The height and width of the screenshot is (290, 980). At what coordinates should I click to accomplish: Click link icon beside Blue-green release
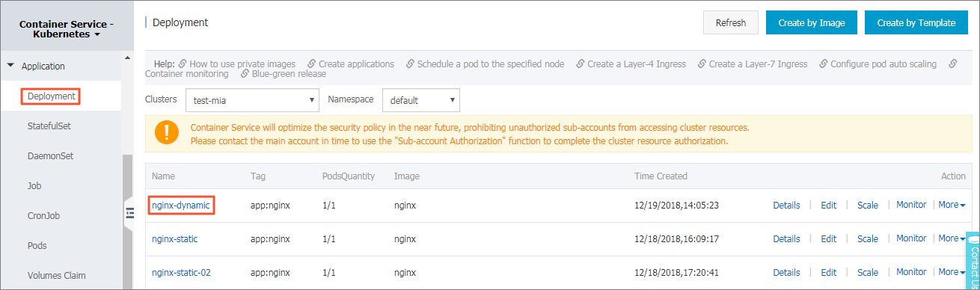coord(245,74)
